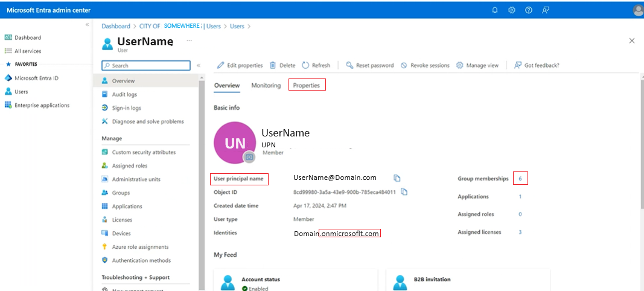The height and width of the screenshot is (291, 644).
Task: Click UserName@Domain.com value
Action: pos(335,177)
